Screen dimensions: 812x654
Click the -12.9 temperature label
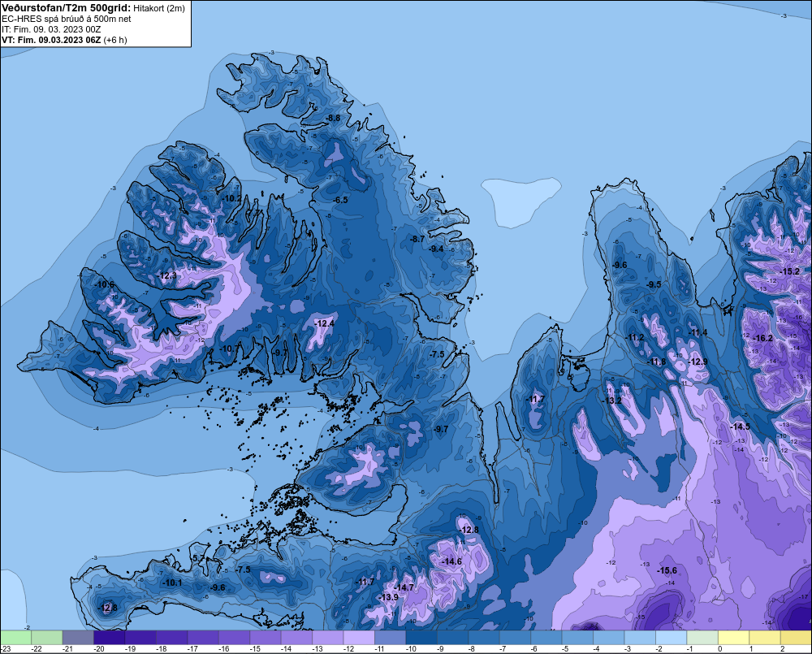coord(698,362)
